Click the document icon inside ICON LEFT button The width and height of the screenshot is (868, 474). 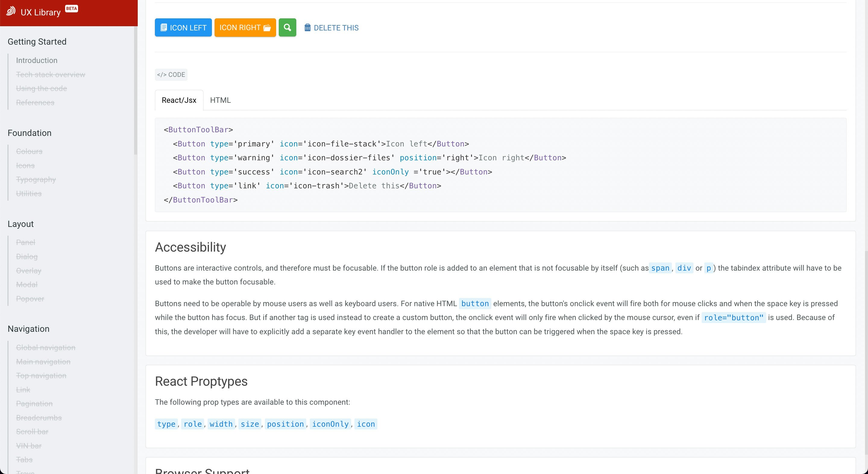click(164, 28)
